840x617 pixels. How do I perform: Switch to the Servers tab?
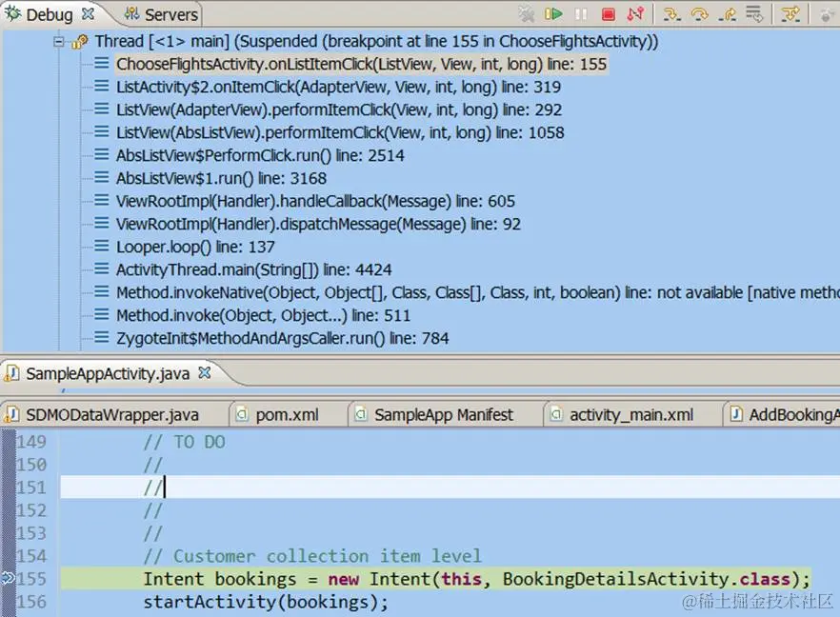click(x=161, y=14)
